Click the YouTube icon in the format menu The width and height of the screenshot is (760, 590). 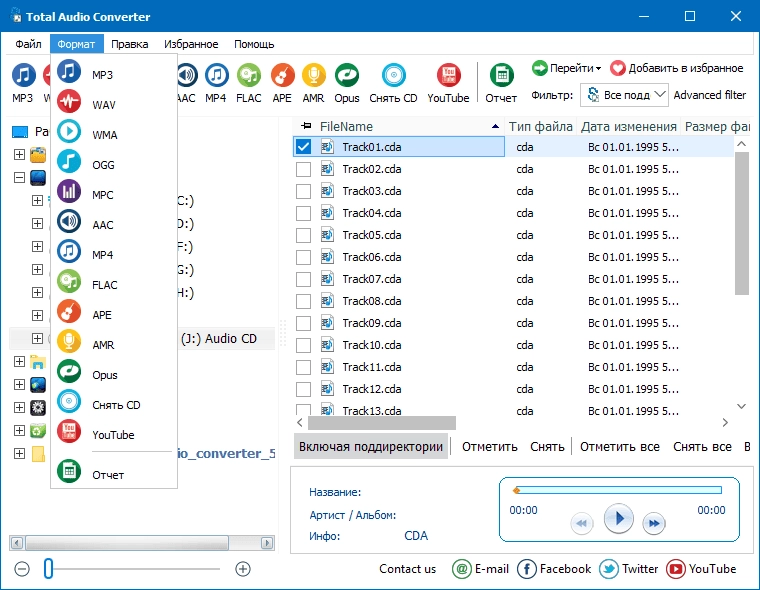[69, 431]
